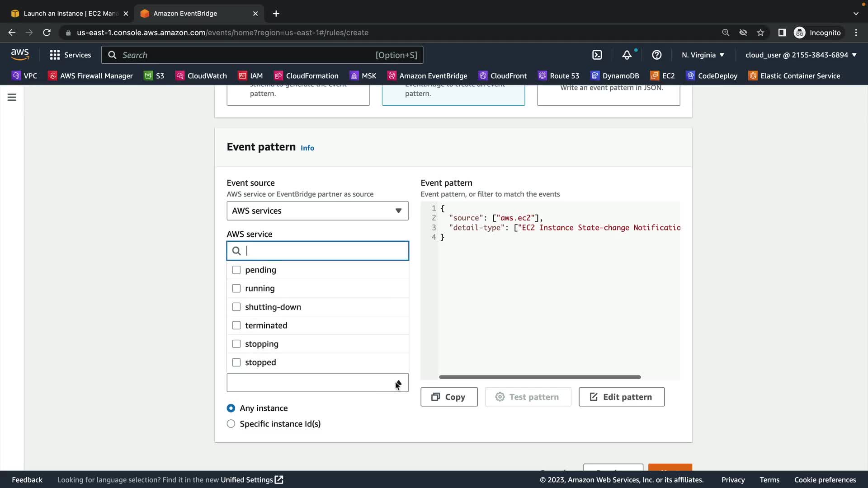This screenshot has height=488, width=868.
Task: Open the N. Virginia region selector
Action: [x=703, y=55]
